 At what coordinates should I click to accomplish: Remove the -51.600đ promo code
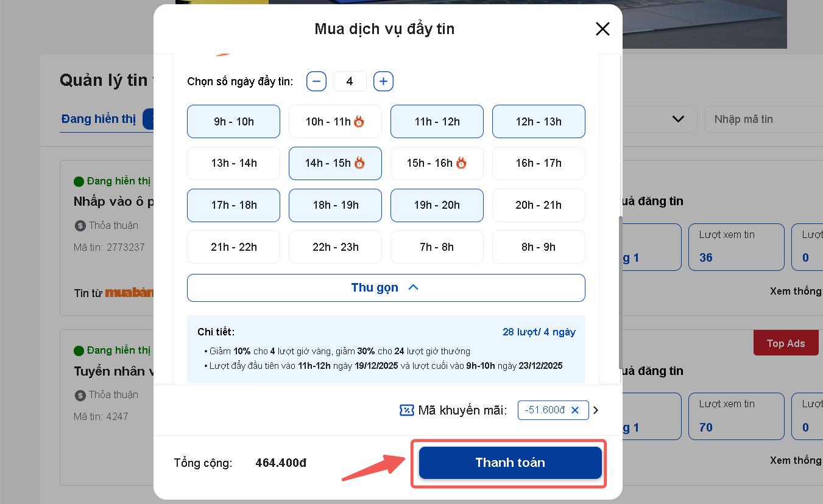(575, 410)
